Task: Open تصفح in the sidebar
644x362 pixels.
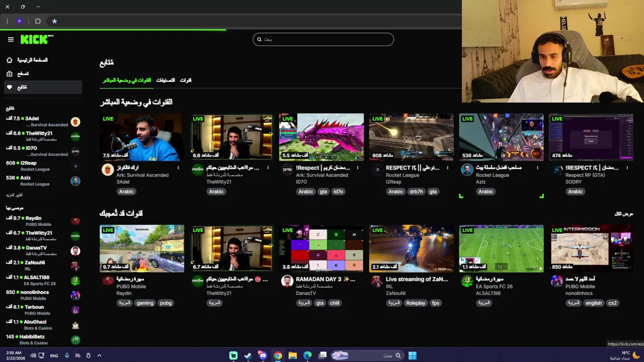Action: pos(44,73)
